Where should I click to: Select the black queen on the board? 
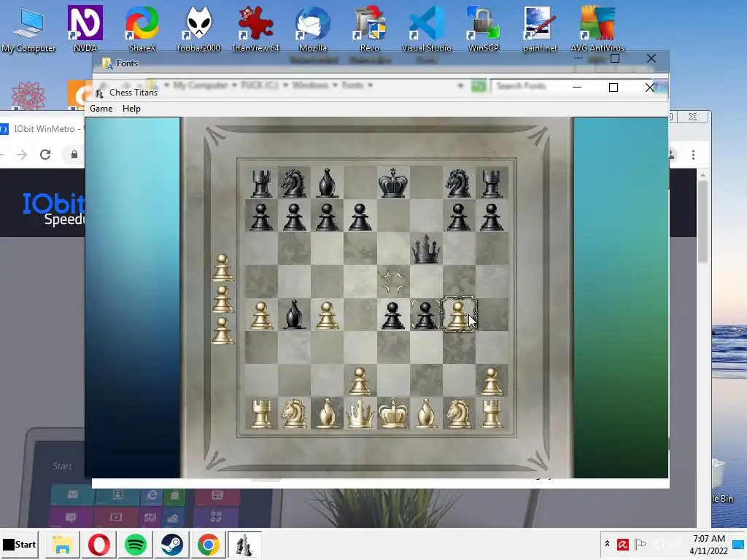426,249
